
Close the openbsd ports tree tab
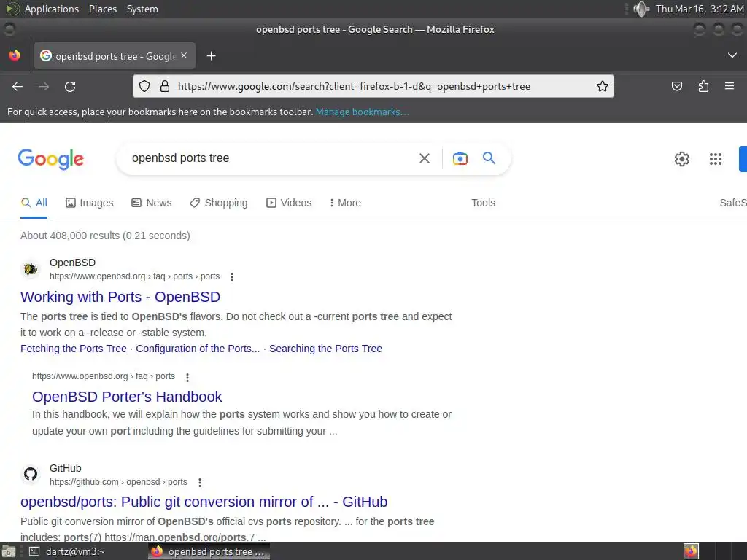pos(184,55)
